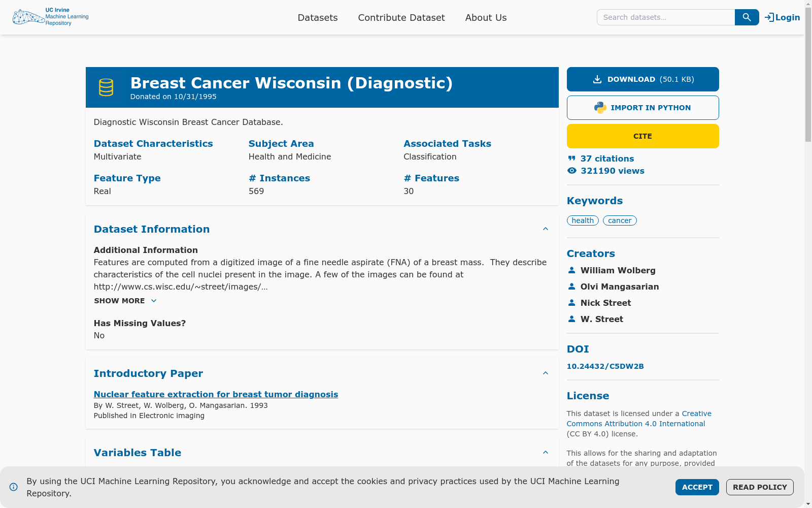
Task: Click the person icon beside William Wolberg
Action: pyautogui.click(x=572, y=270)
